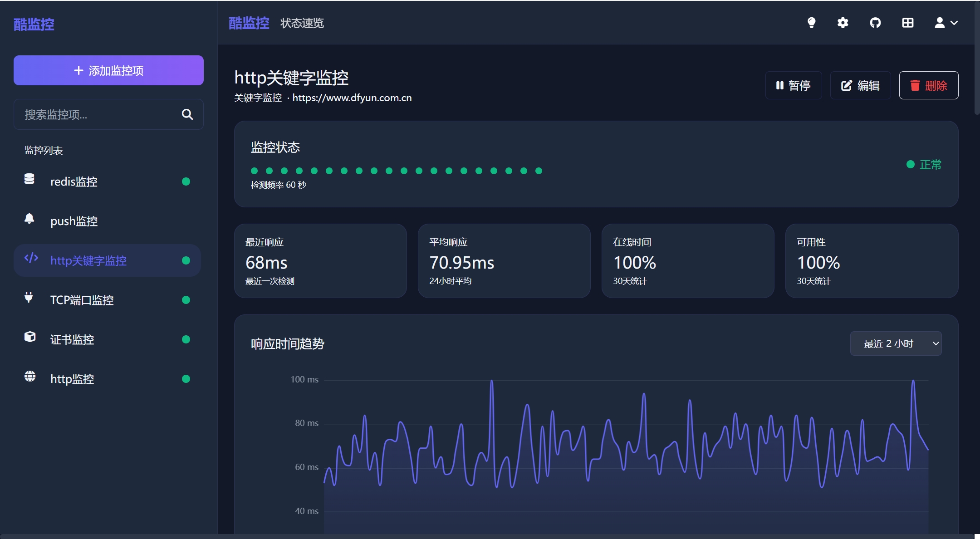The image size is (980, 539).
Task: Click the magnifier search icon
Action: tap(187, 114)
